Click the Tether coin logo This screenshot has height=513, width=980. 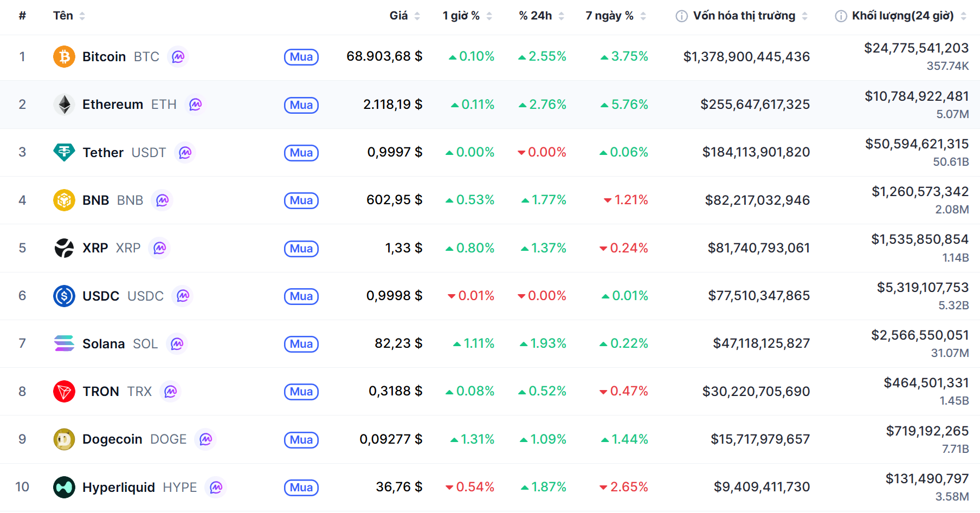[64, 152]
